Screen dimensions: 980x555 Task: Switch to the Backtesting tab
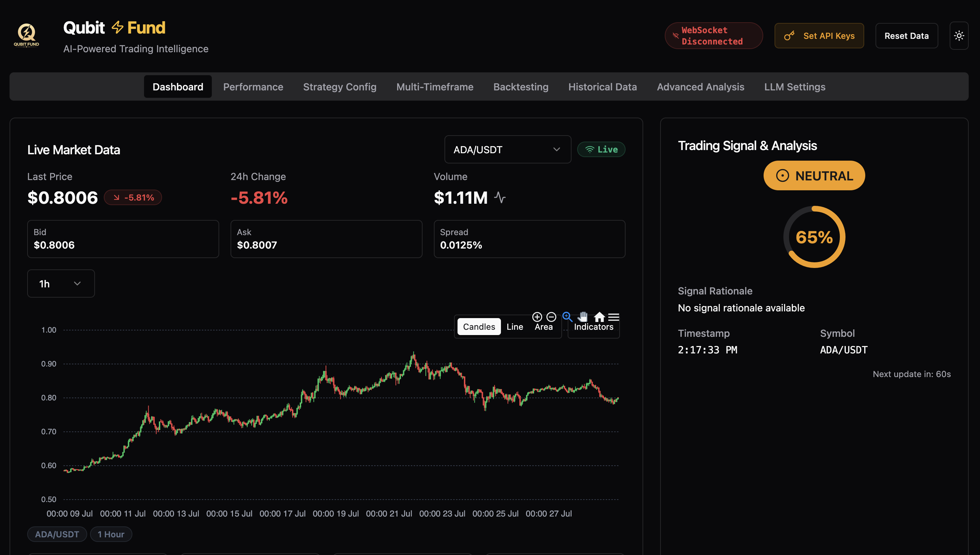pyautogui.click(x=521, y=86)
